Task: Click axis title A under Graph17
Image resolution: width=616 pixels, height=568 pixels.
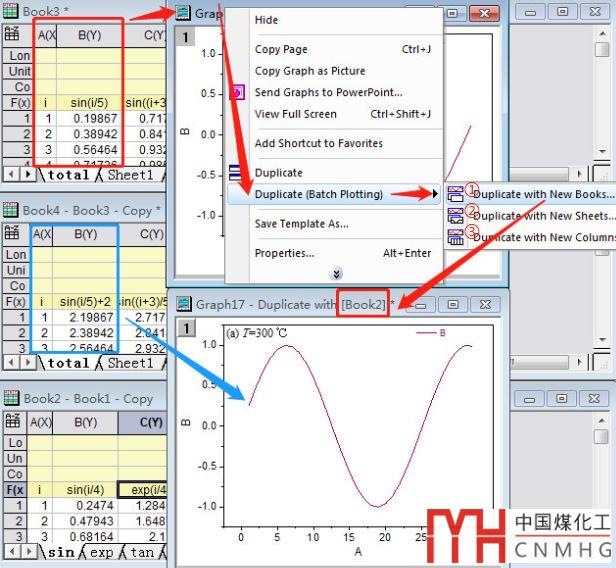Action: point(358,551)
